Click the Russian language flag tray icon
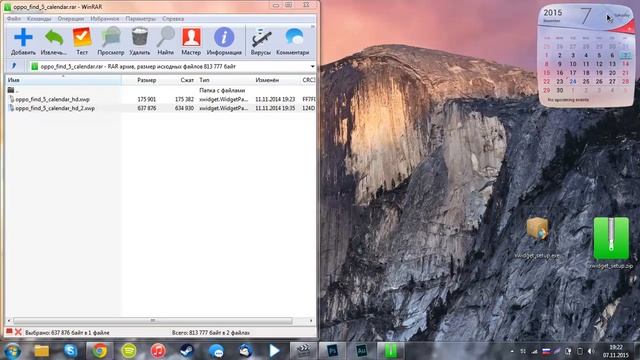Screen dimensions: 640x360 [546, 351]
